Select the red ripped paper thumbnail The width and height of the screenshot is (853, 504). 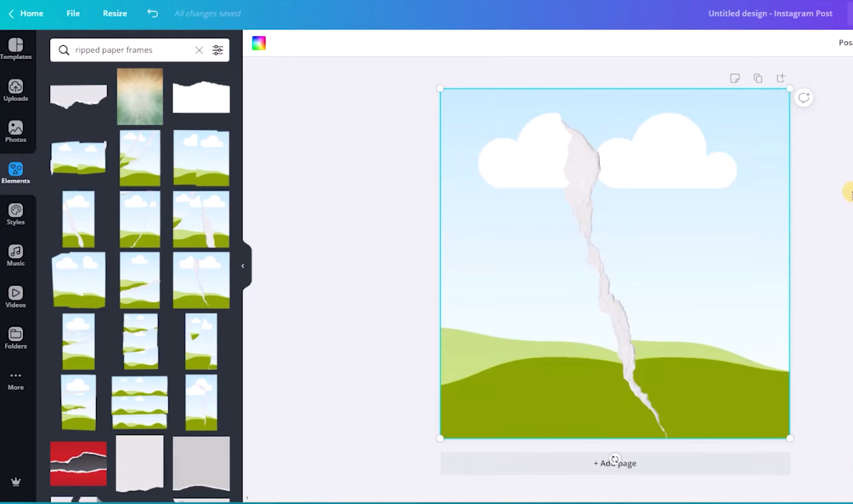pyautogui.click(x=79, y=464)
